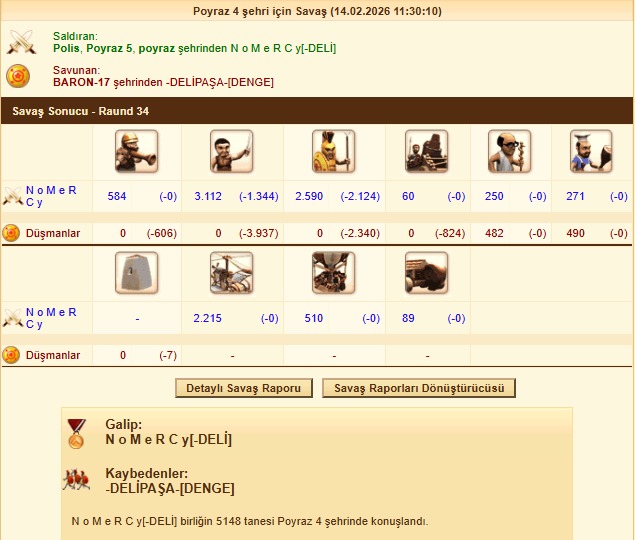This screenshot has height=540, width=635.
Task: Click the defender shield icon beside Savunan
Action: click(x=18, y=76)
